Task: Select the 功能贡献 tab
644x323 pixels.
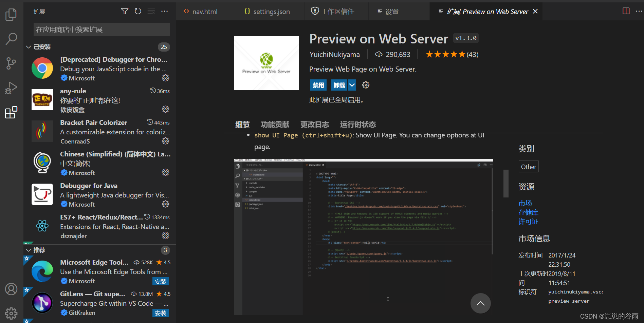Action: [275, 125]
